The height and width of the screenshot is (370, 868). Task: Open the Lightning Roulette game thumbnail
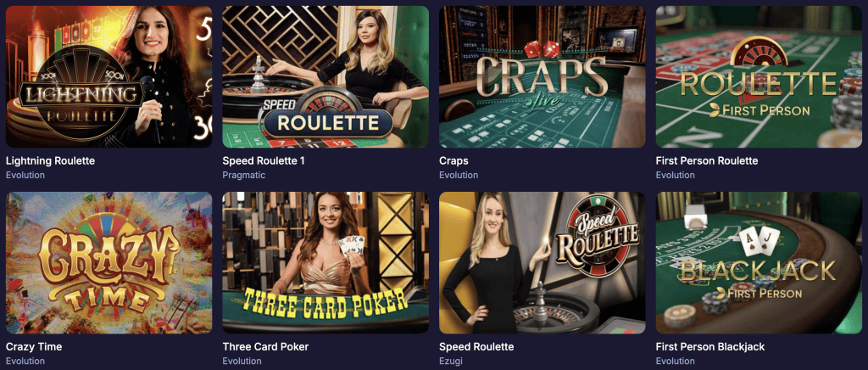[x=108, y=77]
